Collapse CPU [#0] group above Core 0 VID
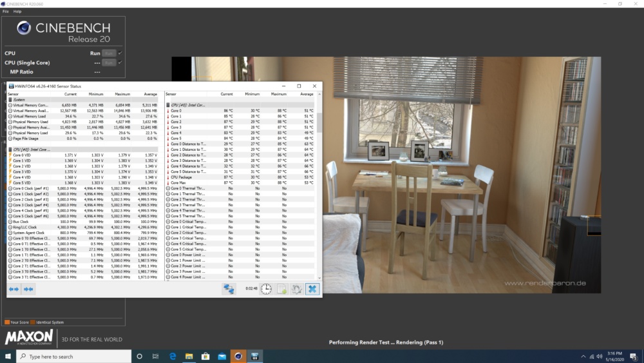This screenshot has width=644, height=363. (82, 150)
